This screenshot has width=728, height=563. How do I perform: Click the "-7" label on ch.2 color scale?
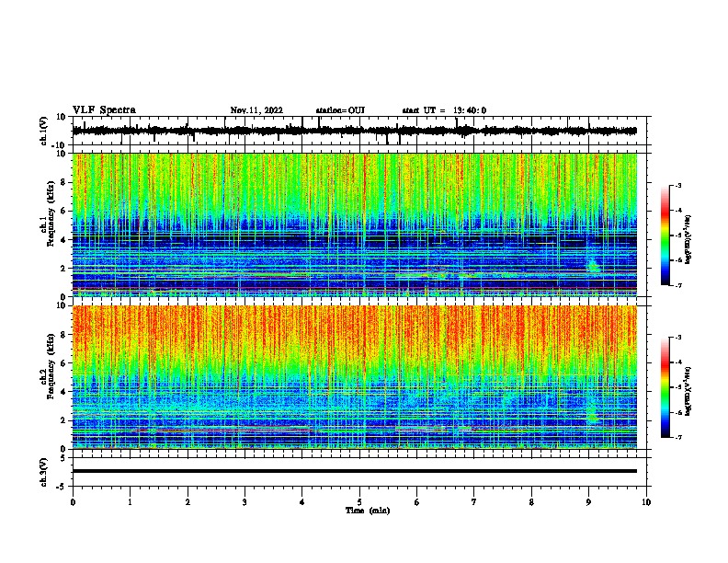(677, 437)
